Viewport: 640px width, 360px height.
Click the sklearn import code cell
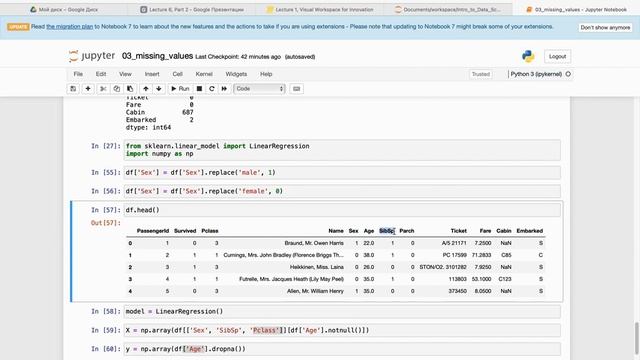coord(342,150)
